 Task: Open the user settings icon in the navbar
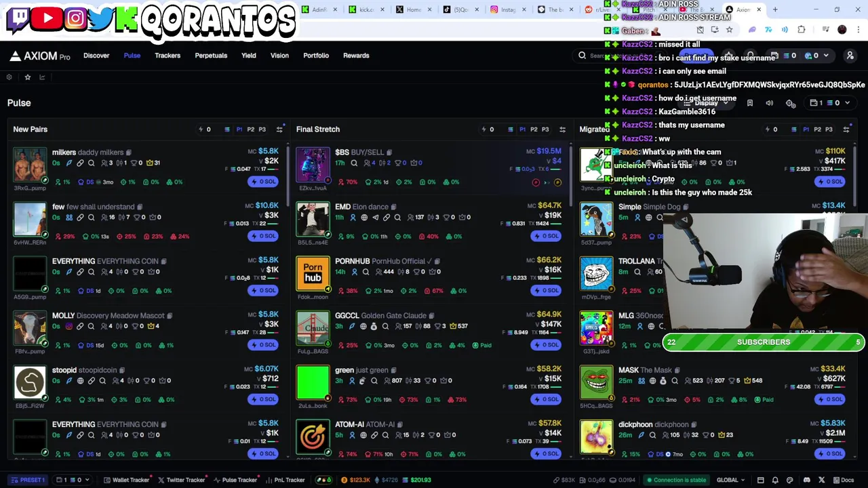point(850,56)
